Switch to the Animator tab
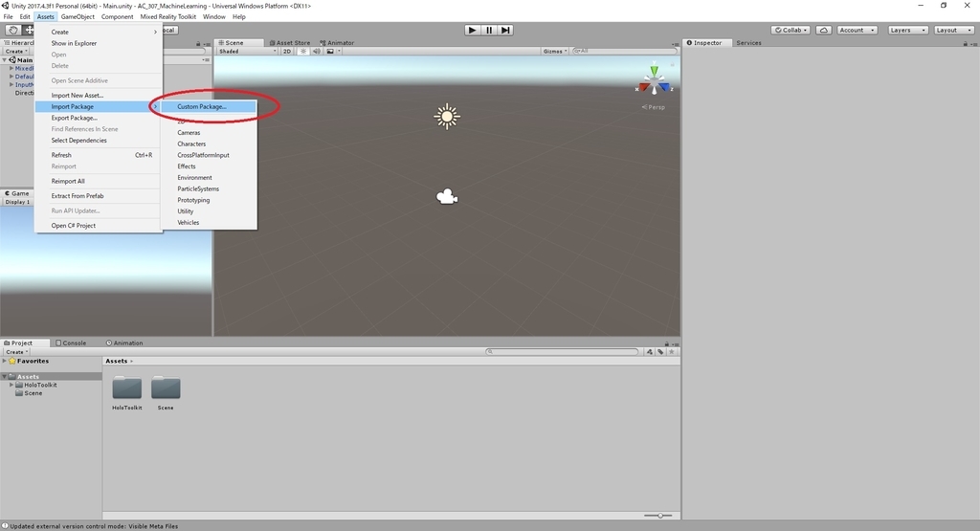The height and width of the screenshot is (531, 980). click(337, 42)
